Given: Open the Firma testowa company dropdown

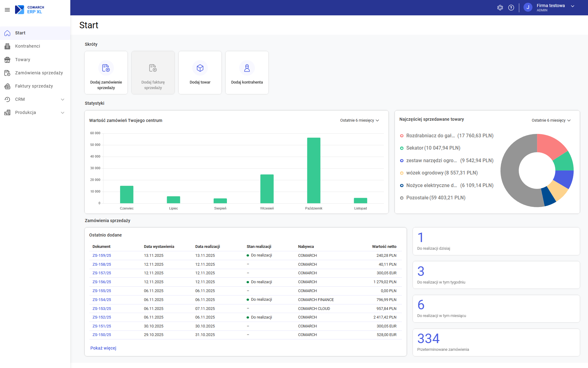Looking at the screenshot, I should click(551, 6).
